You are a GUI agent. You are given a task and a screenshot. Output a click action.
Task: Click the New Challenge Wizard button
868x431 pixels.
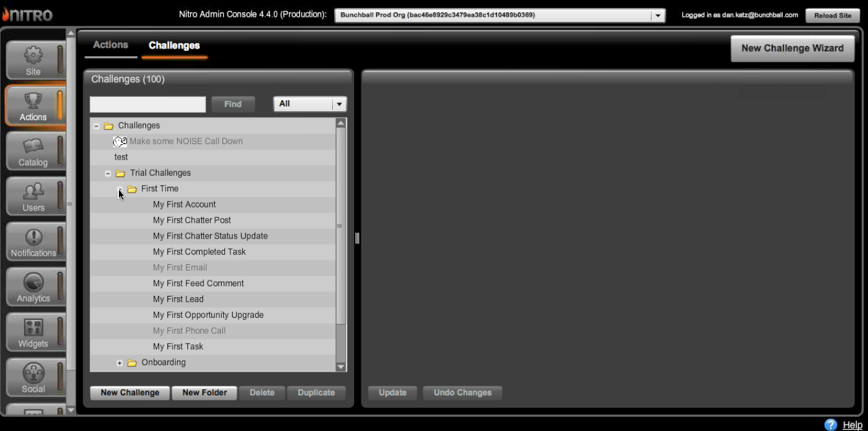(792, 48)
